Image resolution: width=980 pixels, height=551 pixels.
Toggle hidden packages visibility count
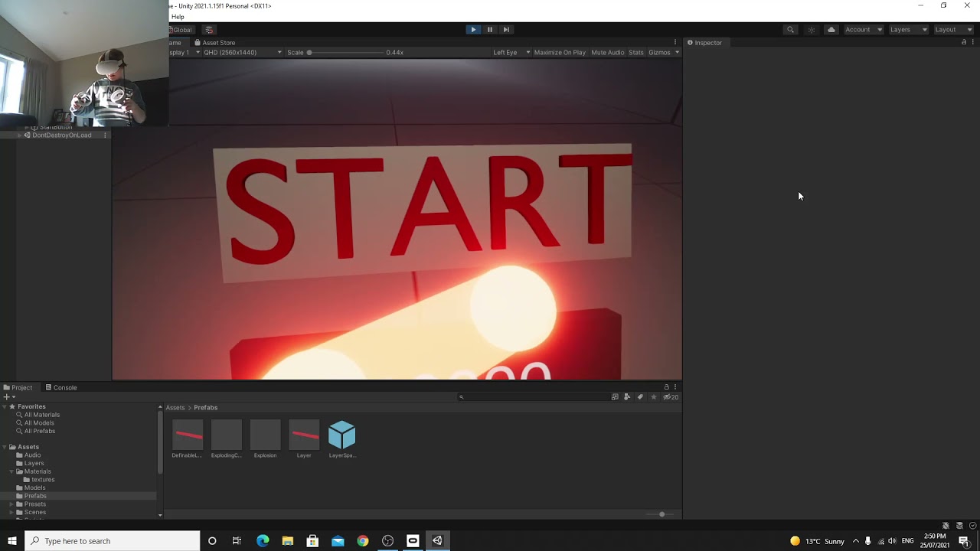point(671,397)
